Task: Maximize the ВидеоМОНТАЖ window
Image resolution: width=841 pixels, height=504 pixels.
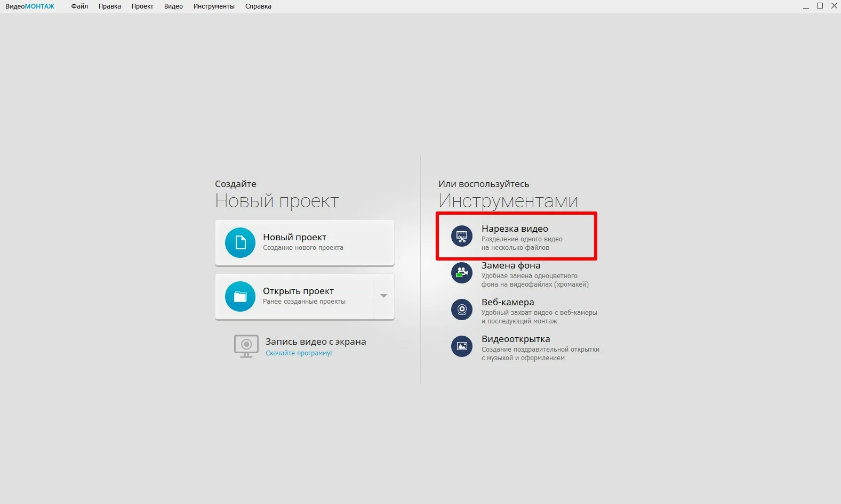Action: [820, 6]
